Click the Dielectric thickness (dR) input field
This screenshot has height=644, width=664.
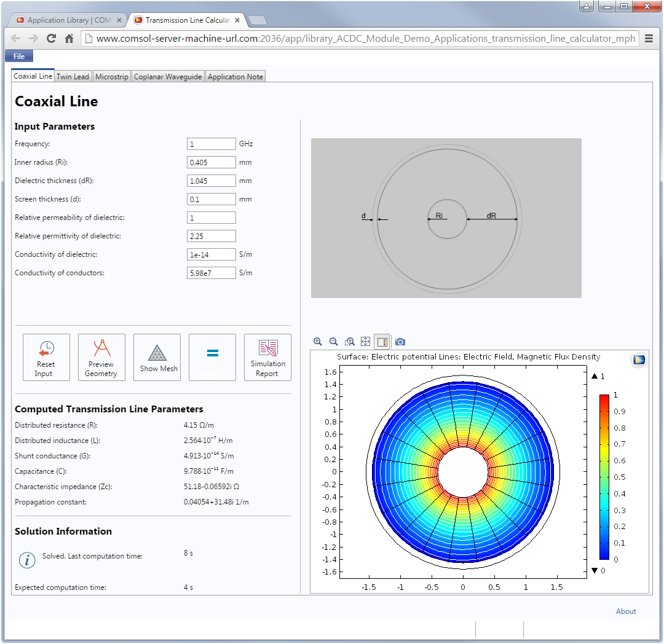point(211,181)
